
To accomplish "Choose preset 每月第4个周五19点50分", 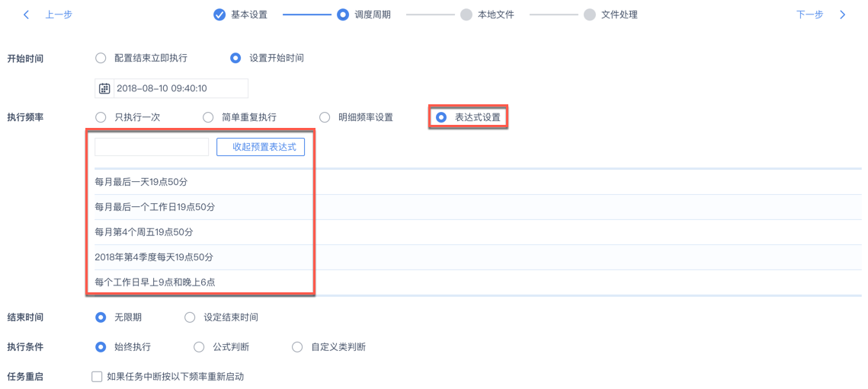I will [x=144, y=232].
